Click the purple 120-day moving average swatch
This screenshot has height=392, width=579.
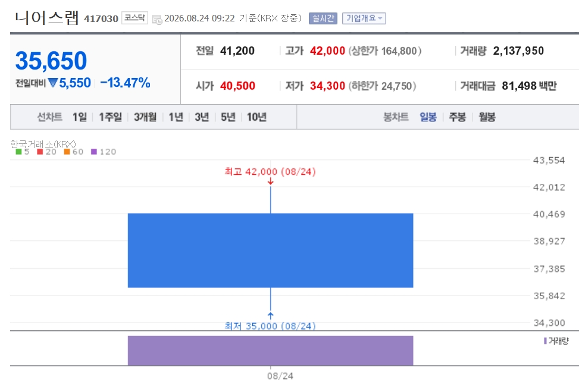point(94,152)
